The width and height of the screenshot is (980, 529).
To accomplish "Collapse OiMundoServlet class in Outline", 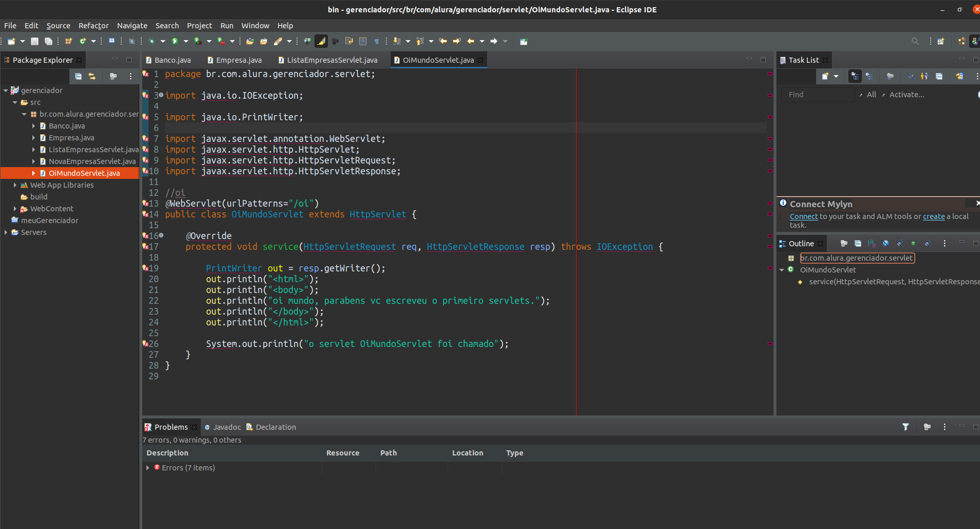I will [782, 270].
